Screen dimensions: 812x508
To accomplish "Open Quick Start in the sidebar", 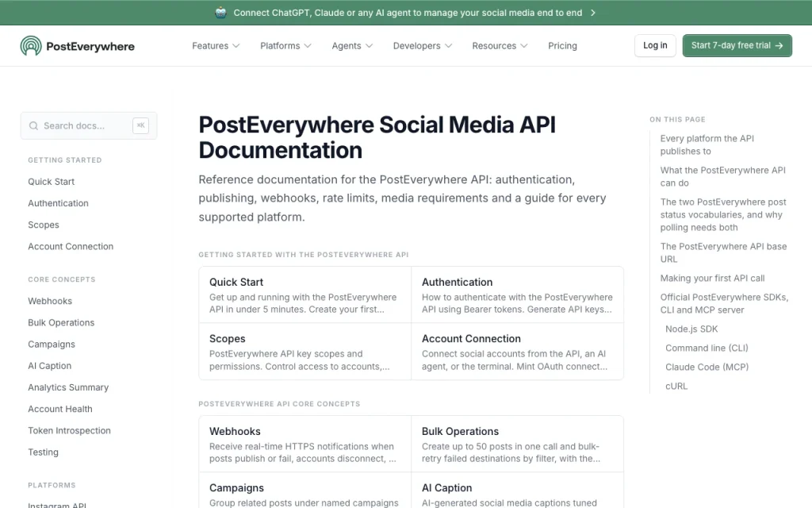I will click(x=52, y=182).
